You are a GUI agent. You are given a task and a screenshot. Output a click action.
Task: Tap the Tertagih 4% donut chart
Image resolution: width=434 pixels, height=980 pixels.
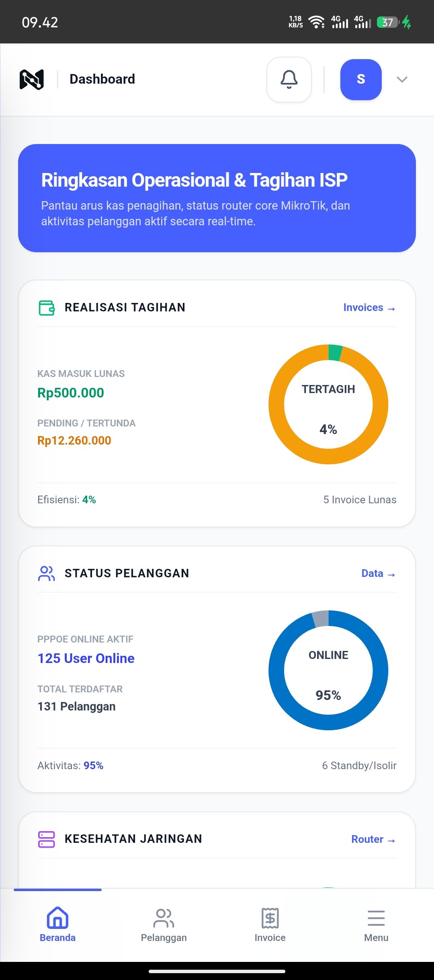tap(328, 404)
